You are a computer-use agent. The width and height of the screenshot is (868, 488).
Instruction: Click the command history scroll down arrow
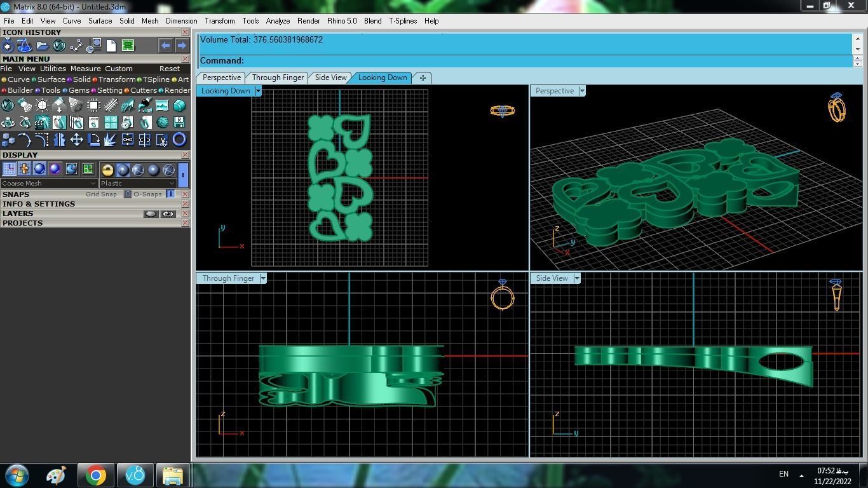click(857, 49)
